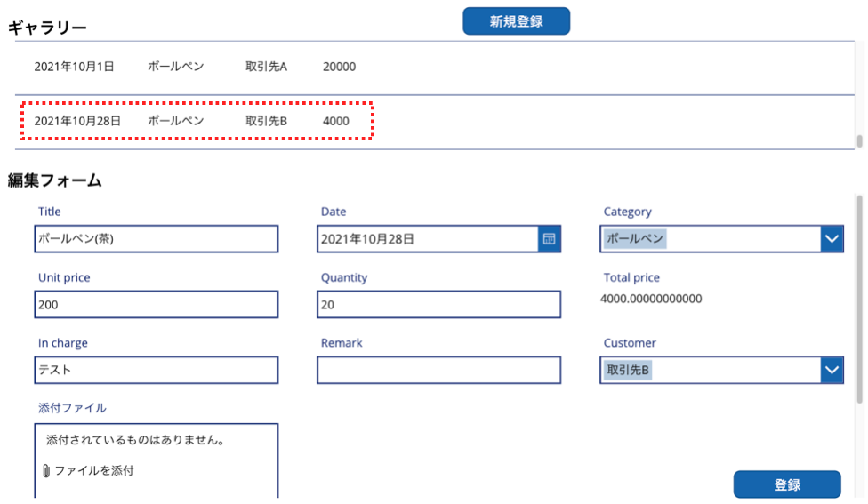Click the 20000 value in gallery
The image size is (868, 504).
[340, 67]
